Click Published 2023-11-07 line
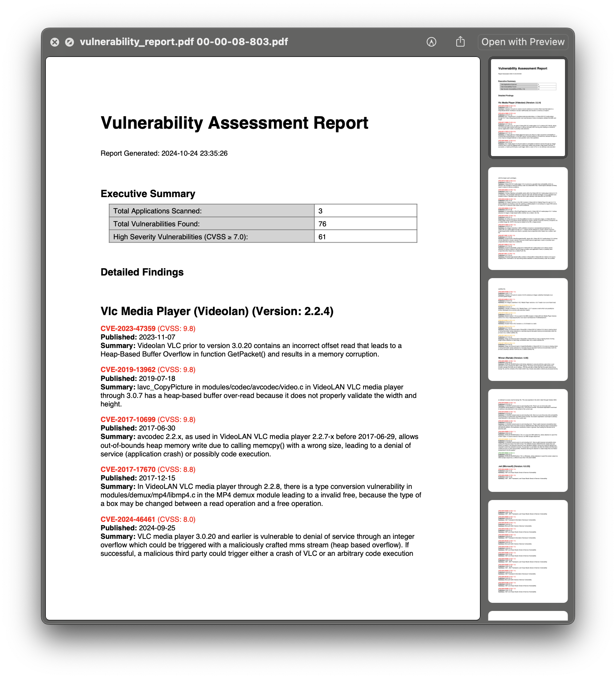The height and width of the screenshot is (679, 616). 138,337
